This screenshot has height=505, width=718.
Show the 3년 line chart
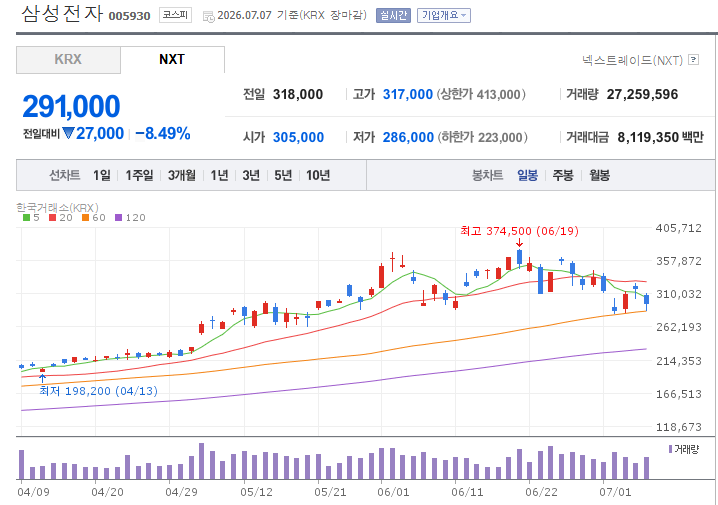(x=251, y=175)
